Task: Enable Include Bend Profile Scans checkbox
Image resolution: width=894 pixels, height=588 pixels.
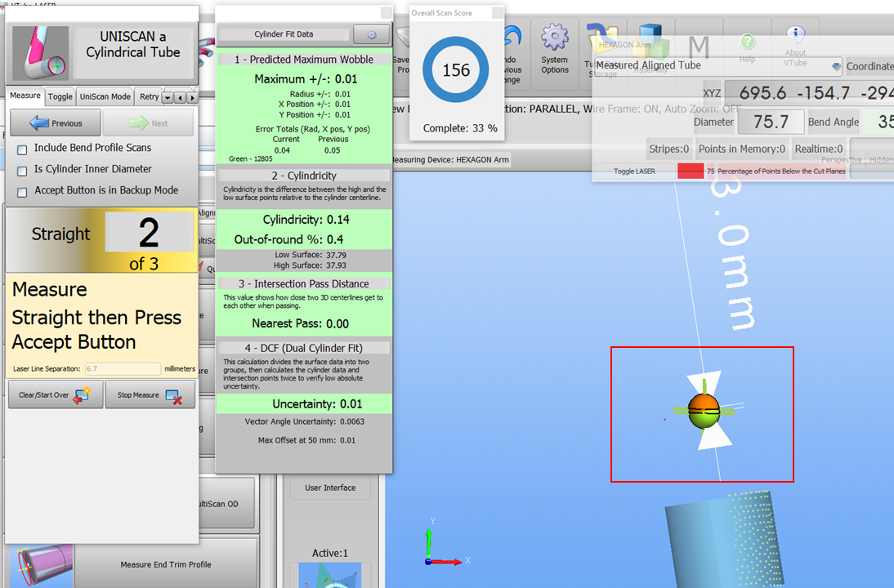Action: (22, 149)
